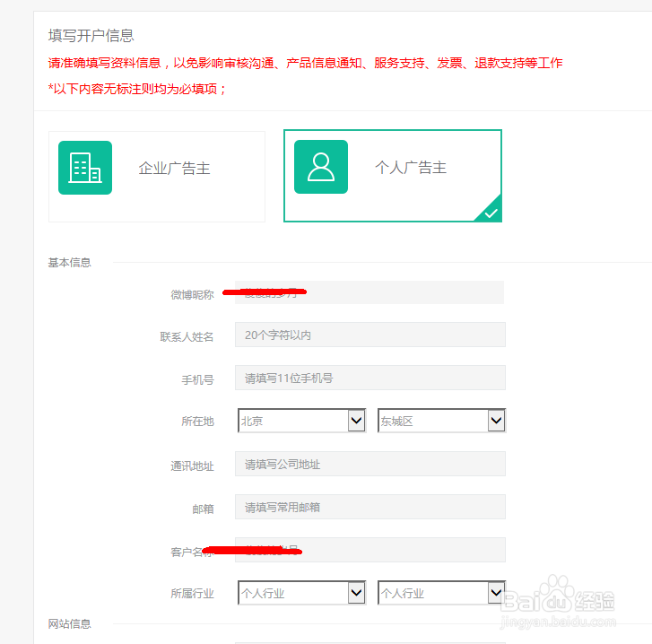Click the 邮箱 input field

pyautogui.click(x=369, y=507)
